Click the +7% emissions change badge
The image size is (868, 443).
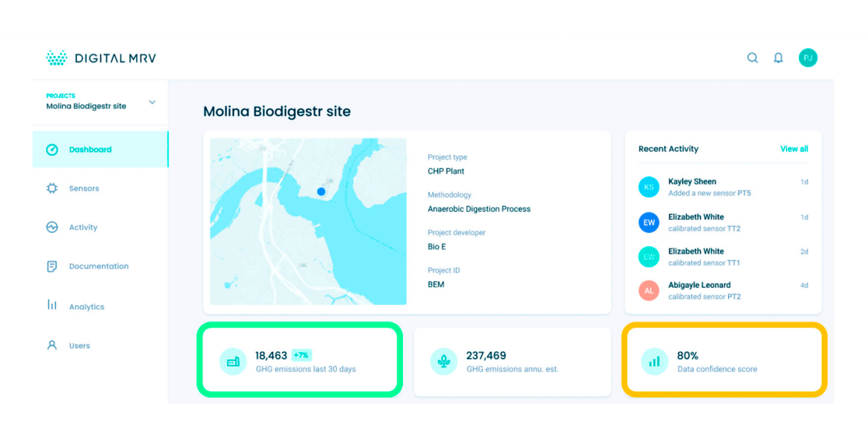click(x=302, y=355)
